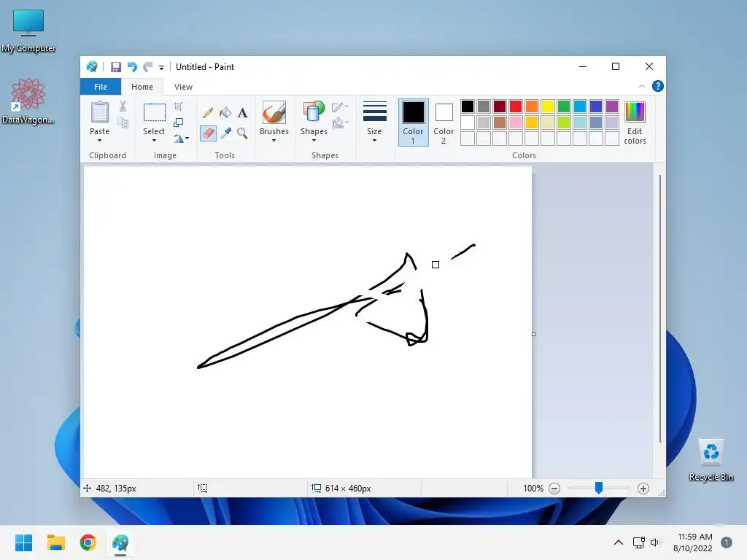Click the Crop icon in Image group
This screenshot has height=560, width=747.
coord(178,106)
